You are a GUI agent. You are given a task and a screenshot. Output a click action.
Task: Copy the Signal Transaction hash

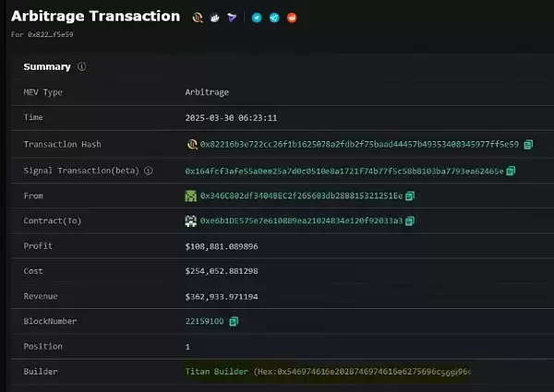[511, 171]
